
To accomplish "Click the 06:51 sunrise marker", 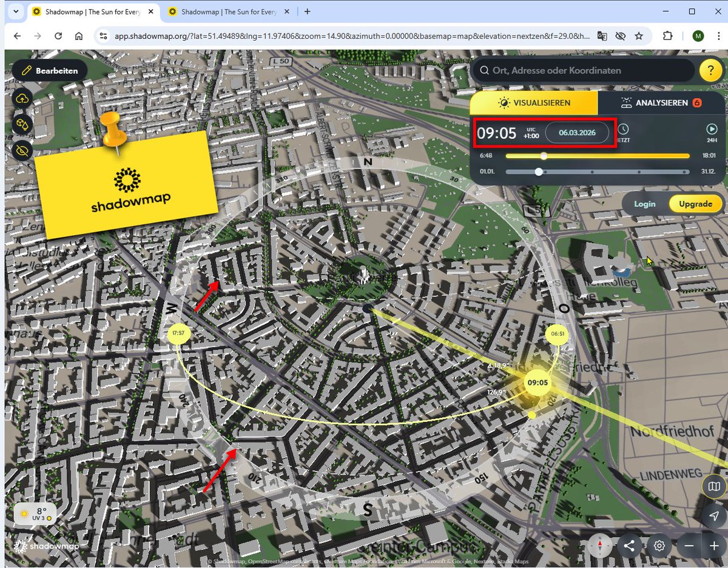I will [556, 333].
